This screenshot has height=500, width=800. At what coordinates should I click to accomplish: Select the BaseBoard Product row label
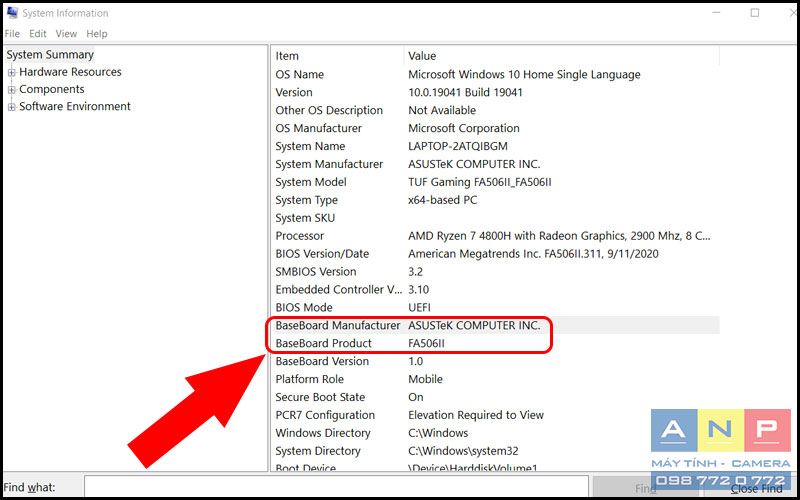[x=323, y=343]
